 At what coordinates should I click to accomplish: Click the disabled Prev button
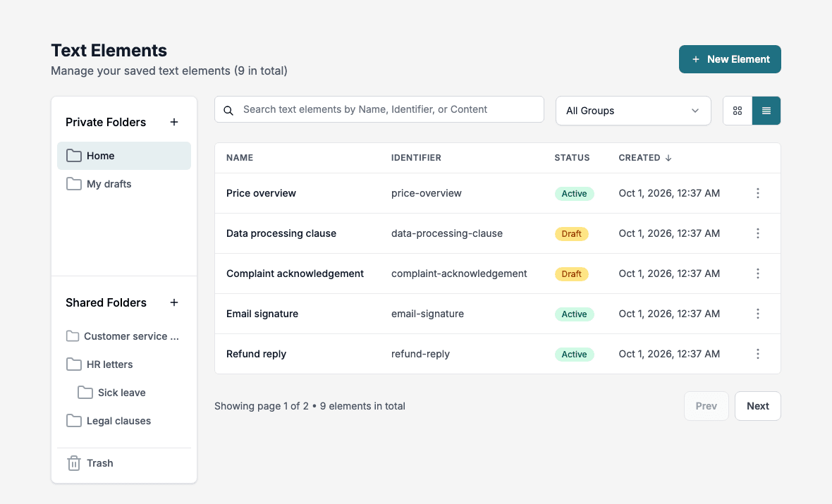click(706, 406)
